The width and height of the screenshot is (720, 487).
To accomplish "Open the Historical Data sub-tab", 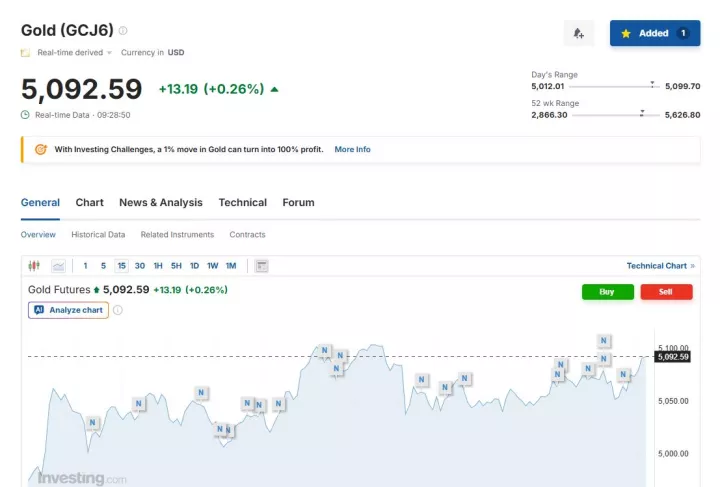I will click(98, 235).
